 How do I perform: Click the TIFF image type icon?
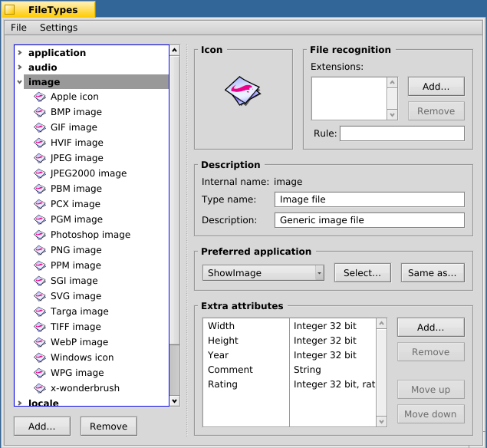click(40, 327)
